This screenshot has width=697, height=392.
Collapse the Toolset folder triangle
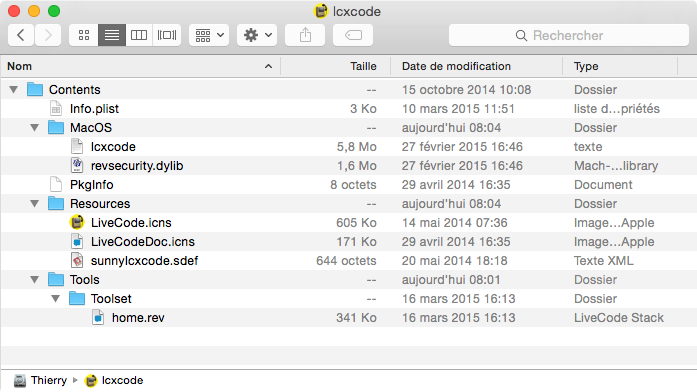[x=56, y=299]
